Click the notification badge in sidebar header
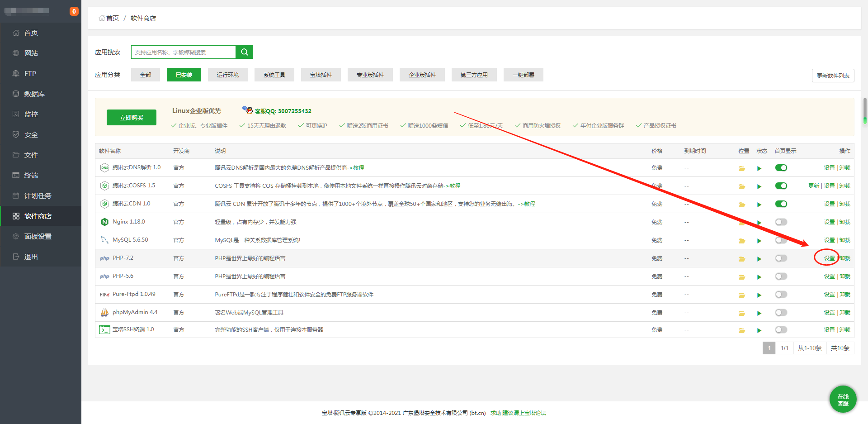868x424 pixels. (74, 11)
